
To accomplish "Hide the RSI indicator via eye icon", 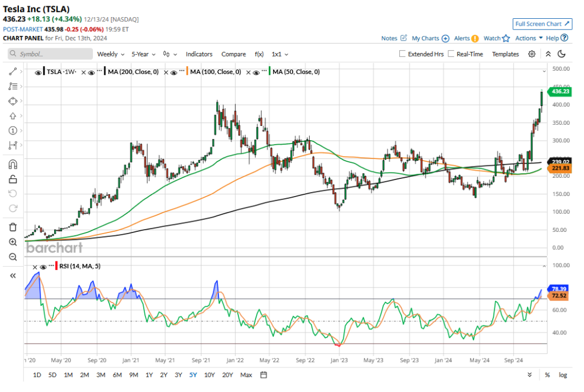I will pyautogui.click(x=43, y=266).
